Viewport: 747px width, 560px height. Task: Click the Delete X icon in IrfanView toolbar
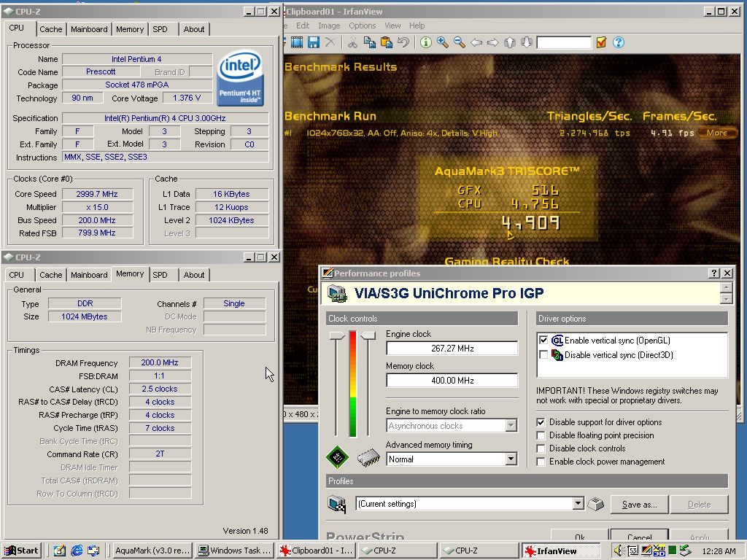(330, 42)
